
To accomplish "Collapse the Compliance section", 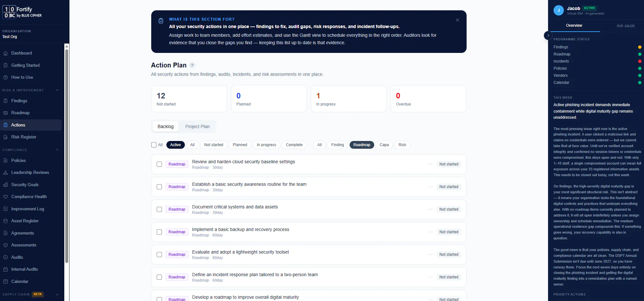I will [57, 150].
